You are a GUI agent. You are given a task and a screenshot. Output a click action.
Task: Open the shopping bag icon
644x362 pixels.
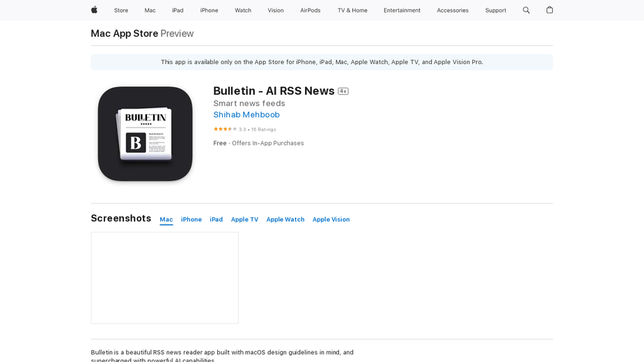point(549,10)
